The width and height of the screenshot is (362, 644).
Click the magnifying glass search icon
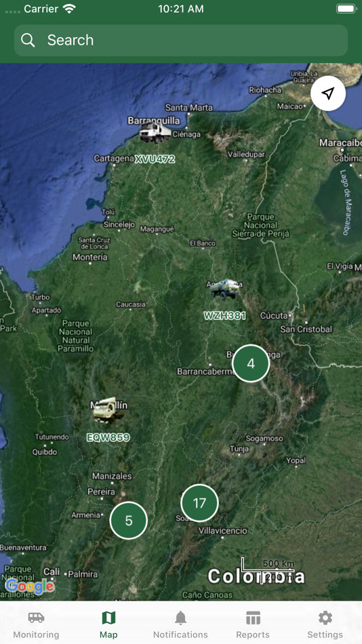coord(28,40)
